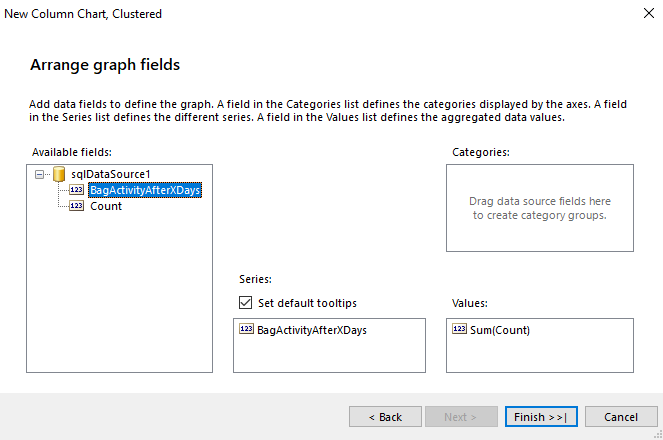The height and width of the screenshot is (440, 663).
Task: Click the numeric icon in Series list
Action: point(246,329)
